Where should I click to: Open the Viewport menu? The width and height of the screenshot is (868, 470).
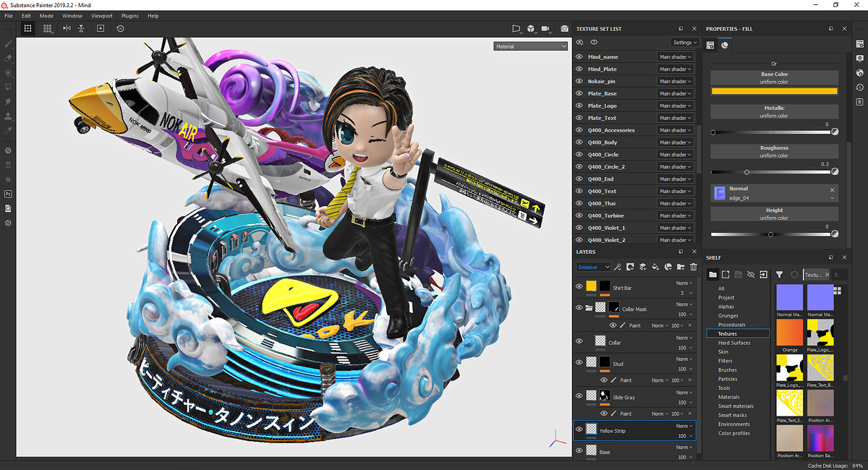(101, 15)
